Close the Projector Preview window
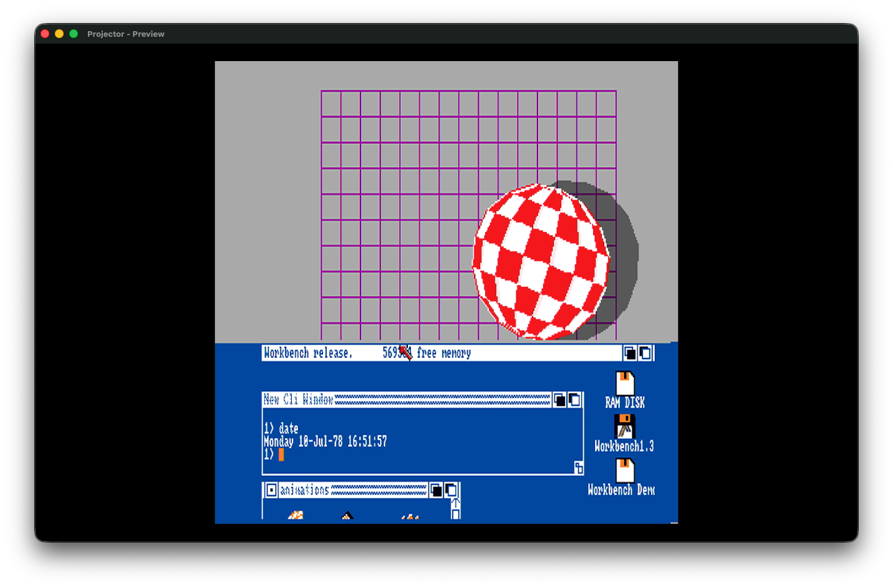The width and height of the screenshot is (893, 588). click(45, 34)
